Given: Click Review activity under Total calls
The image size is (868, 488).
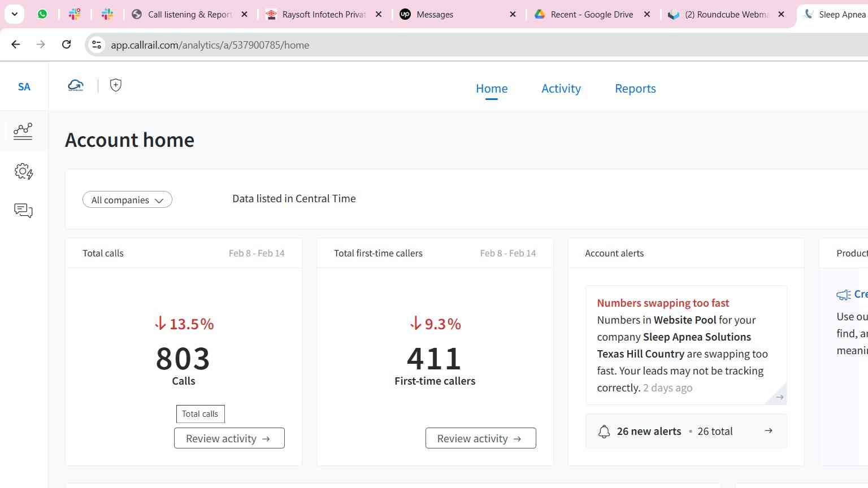Looking at the screenshot, I should tap(229, 438).
